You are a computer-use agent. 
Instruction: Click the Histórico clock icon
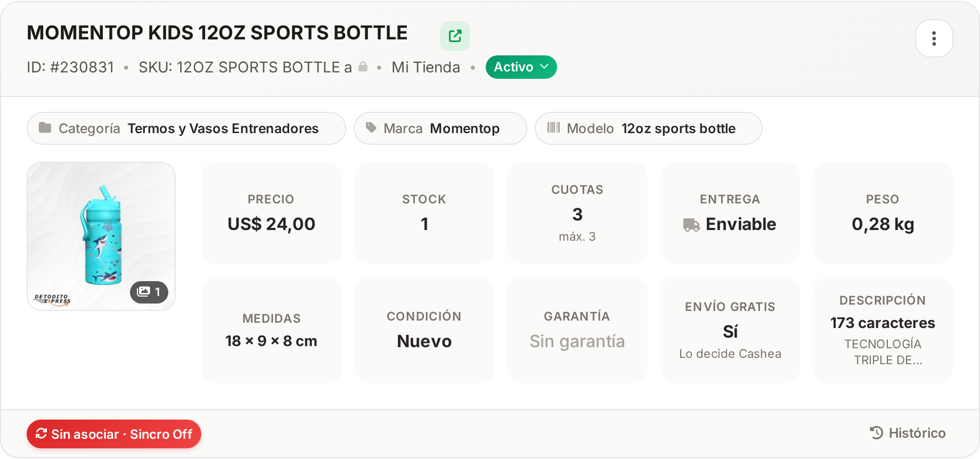(877, 433)
